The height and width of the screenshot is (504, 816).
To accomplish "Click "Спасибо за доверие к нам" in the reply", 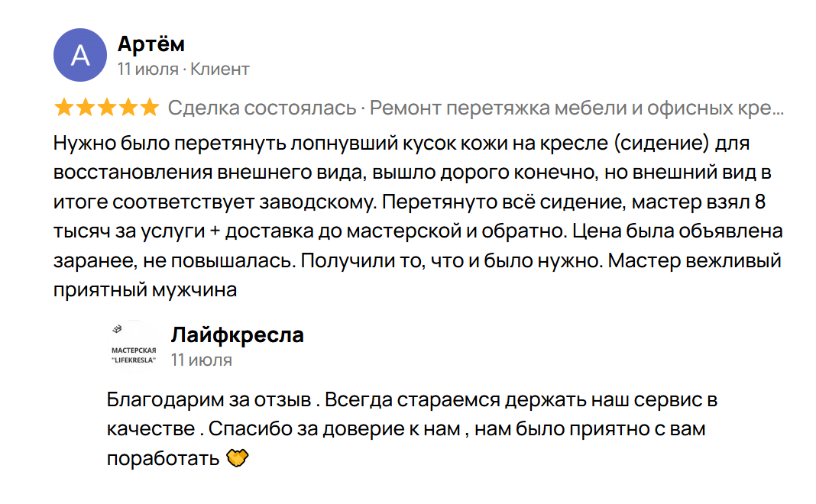I will coord(334,428).
